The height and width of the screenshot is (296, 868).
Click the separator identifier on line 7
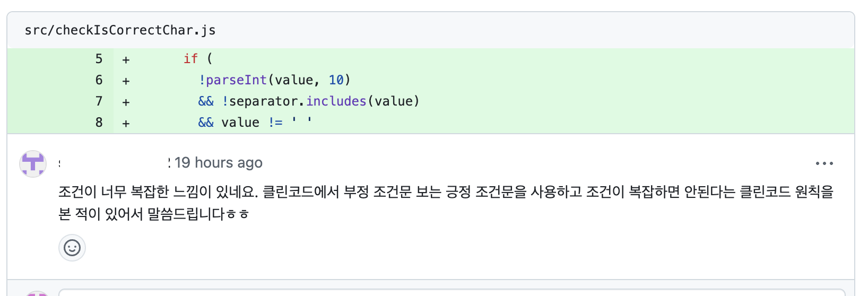click(x=263, y=101)
